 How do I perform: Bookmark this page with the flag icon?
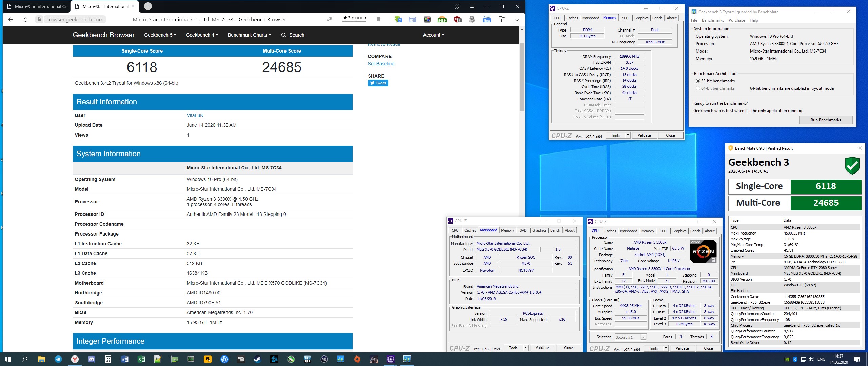point(378,19)
